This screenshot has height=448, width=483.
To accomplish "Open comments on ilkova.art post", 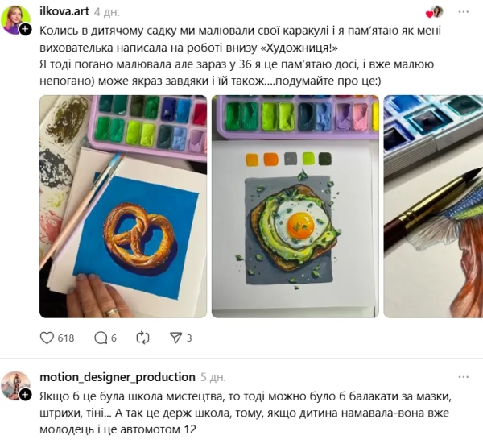I will (101, 338).
